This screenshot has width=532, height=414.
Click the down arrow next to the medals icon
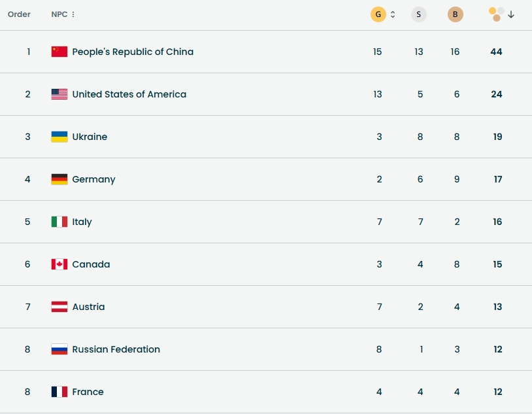pos(510,14)
